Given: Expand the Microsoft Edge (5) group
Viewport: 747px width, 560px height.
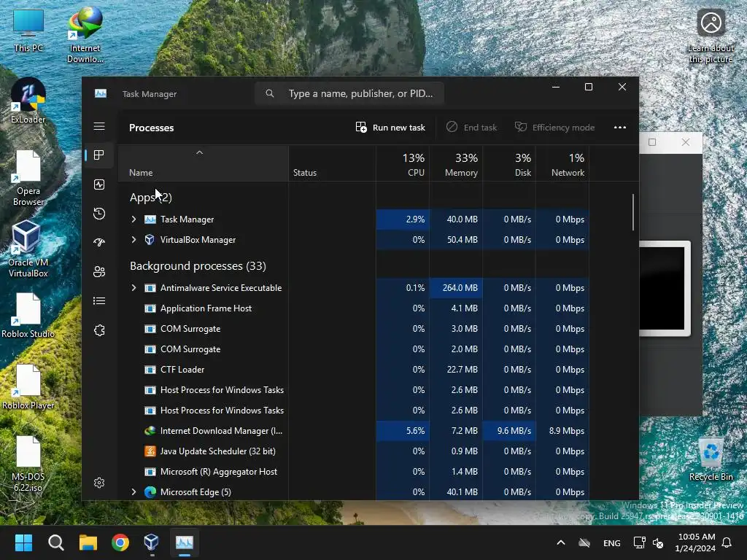Looking at the screenshot, I should coord(134,492).
